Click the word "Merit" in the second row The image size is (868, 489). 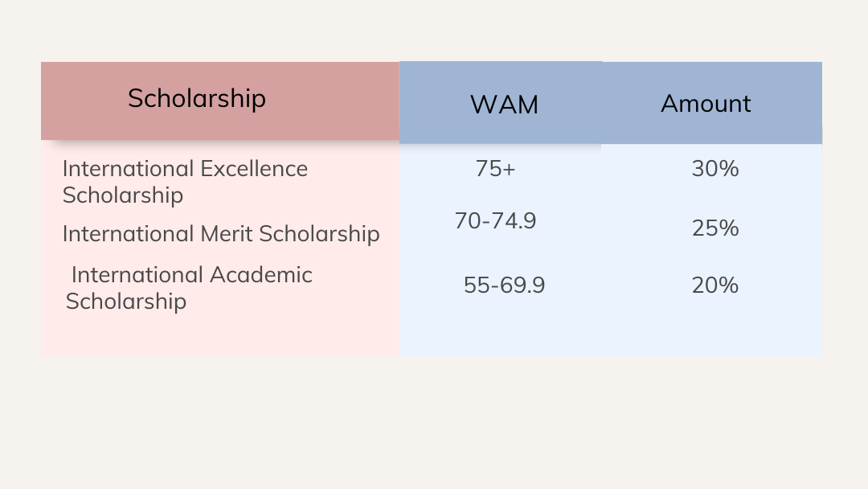pyautogui.click(x=224, y=234)
